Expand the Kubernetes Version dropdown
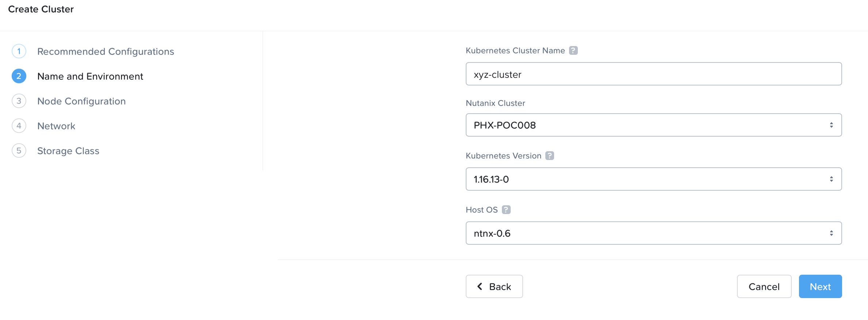 tap(653, 179)
